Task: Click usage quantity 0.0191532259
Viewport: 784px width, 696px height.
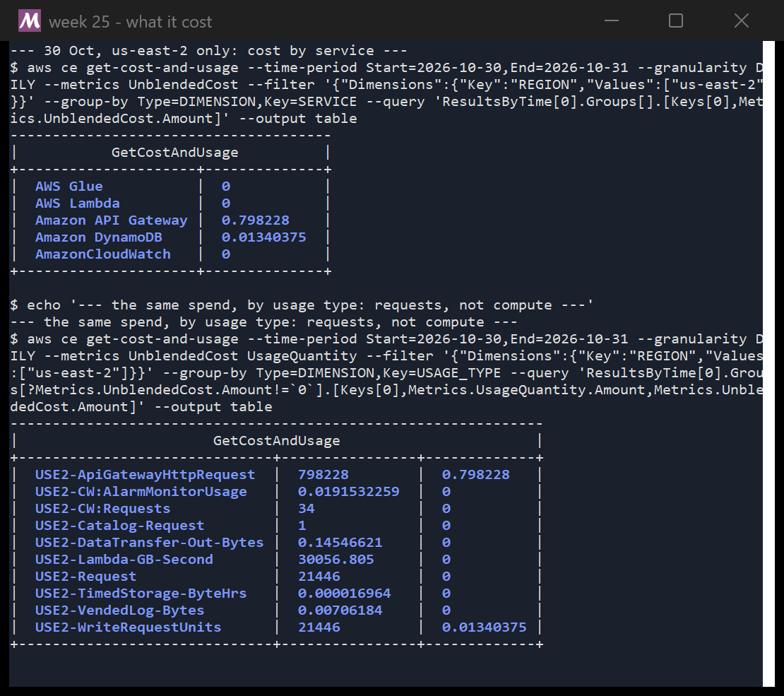Action: (x=348, y=491)
